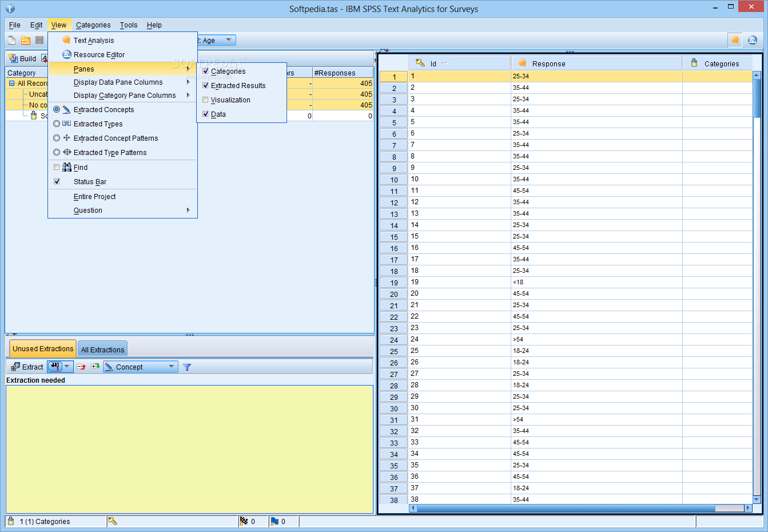Enable the Visualization pane checkbox
Screen dimensions: 768x532
point(206,100)
